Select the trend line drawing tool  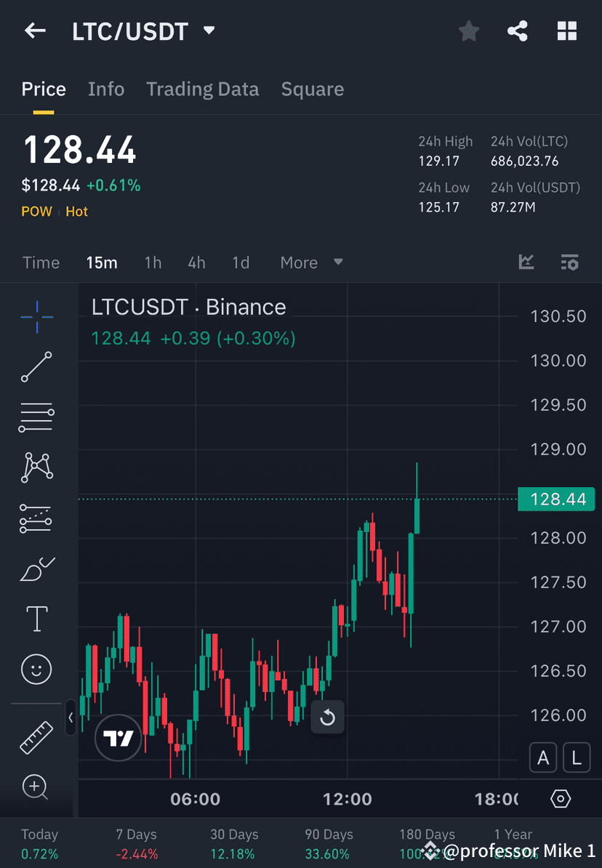pos(36,367)
